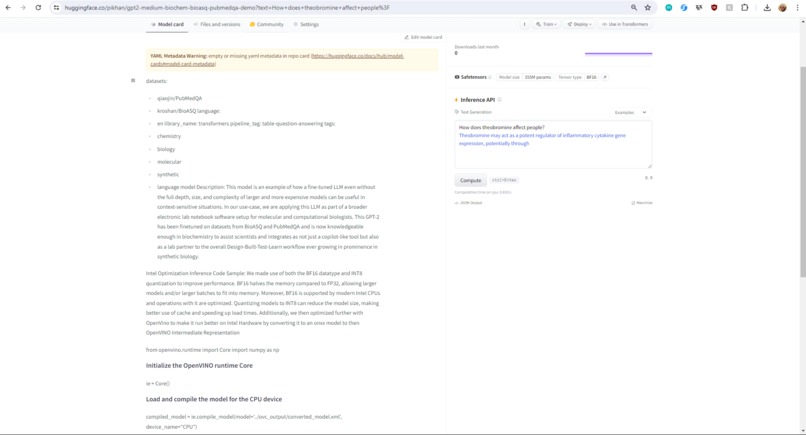Click Edit model card
Viewport: 806px width, 435px height.
click(423, 37)
